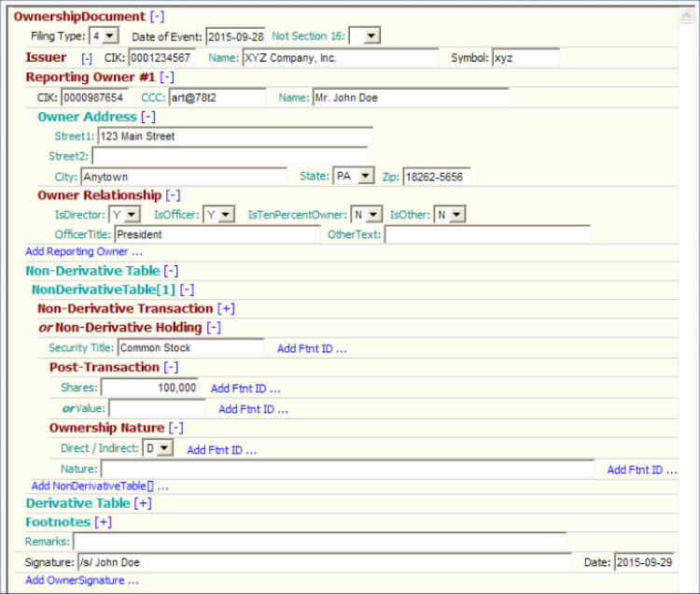Click Add Reporting Owner link
This screenshot has height=594, width=700.
coord(84,252)
